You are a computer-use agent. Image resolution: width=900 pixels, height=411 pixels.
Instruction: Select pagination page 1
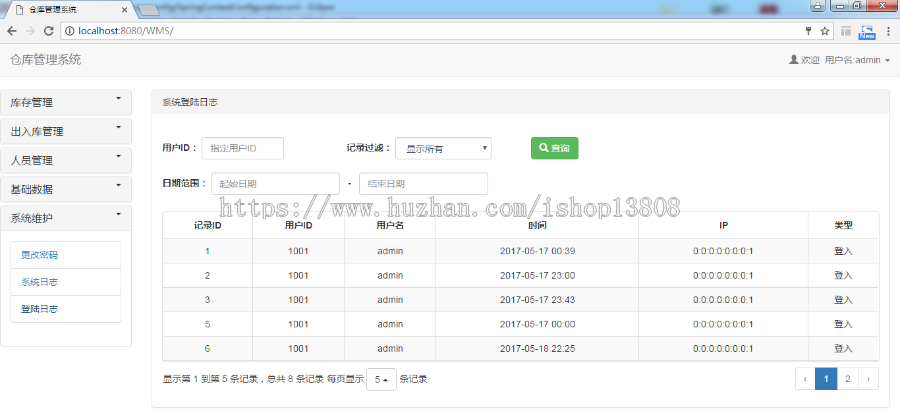click(x=826, y=379)
